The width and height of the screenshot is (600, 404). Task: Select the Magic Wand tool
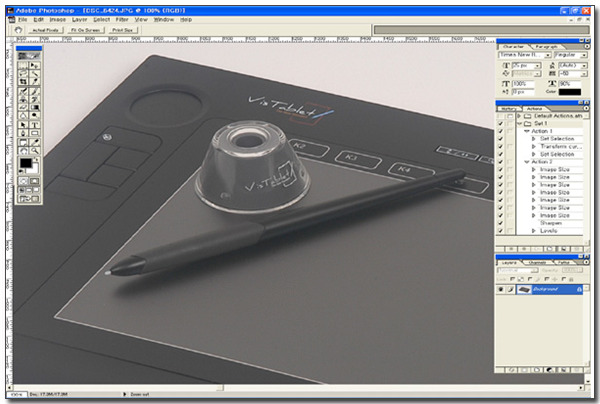34,73
